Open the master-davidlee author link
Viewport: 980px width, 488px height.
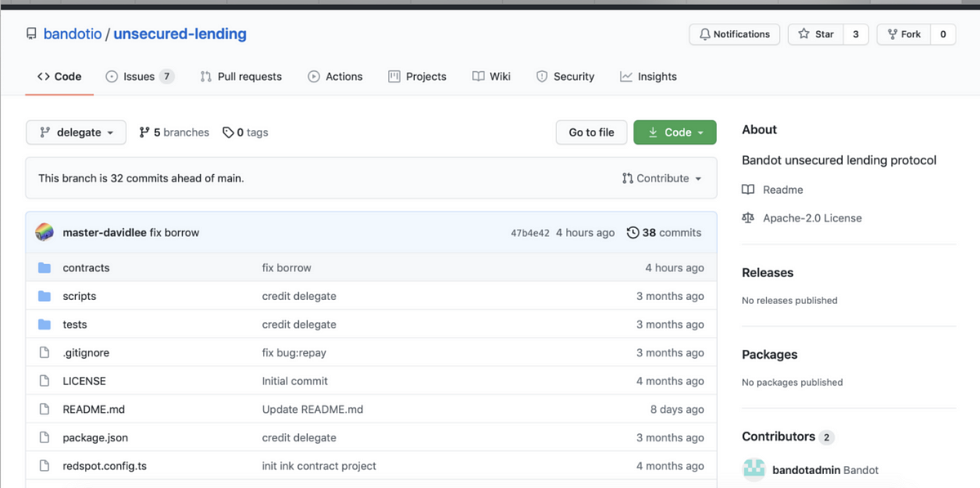click(x=105, y=232)
